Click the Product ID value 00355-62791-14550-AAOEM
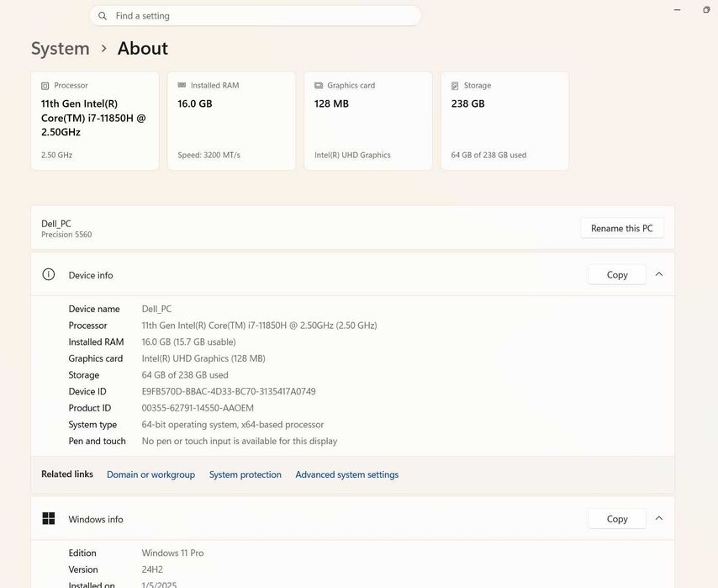The image size is (718, 588). click(198, 408)
